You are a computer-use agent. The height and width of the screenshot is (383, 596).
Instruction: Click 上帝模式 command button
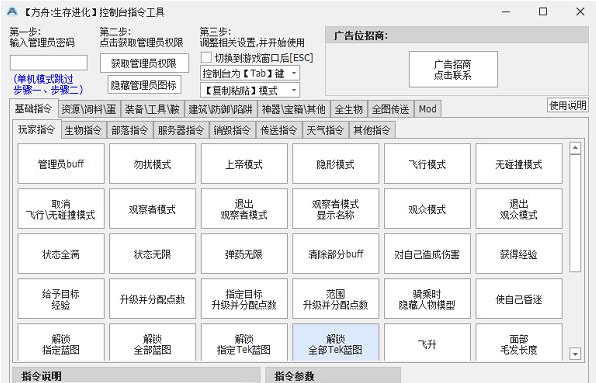point(244,164)
